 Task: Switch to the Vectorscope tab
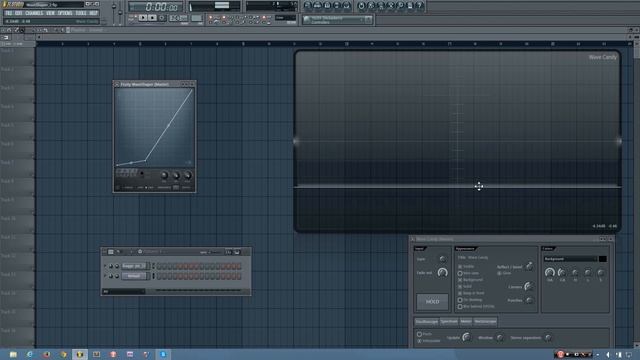point(485,322)
